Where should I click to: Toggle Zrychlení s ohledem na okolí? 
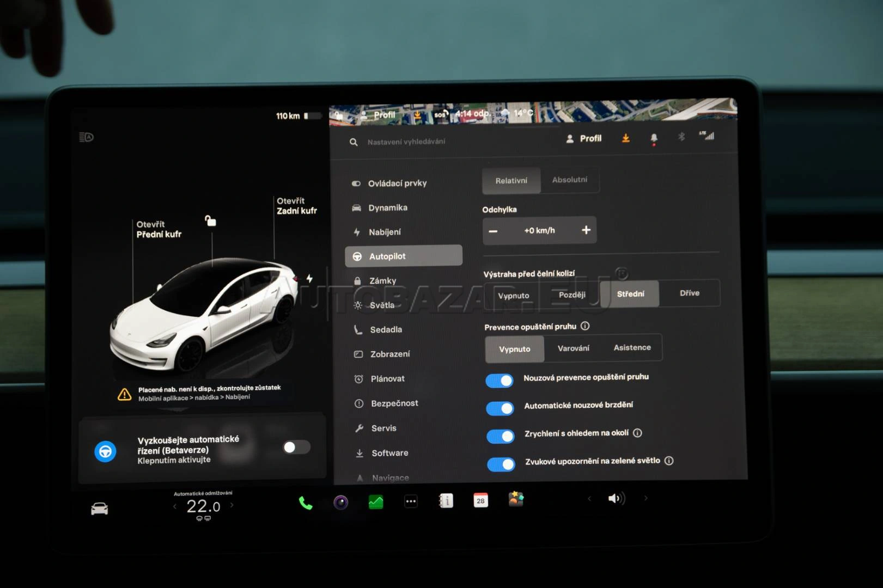[501, 436]
